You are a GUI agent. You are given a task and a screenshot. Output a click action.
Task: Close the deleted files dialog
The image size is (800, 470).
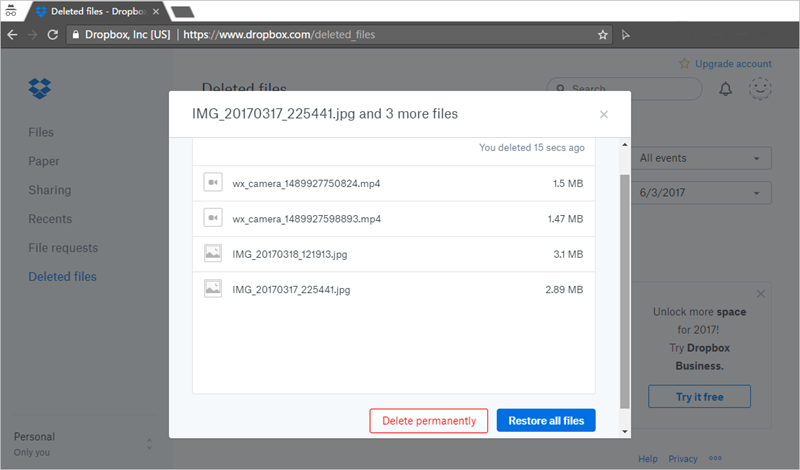(x=604, y=114)
